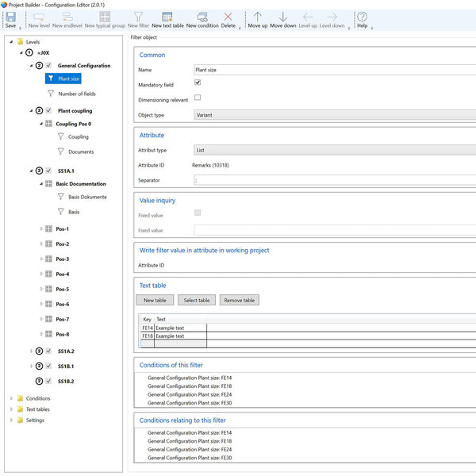Open the Object type dropdown
Viewport: 476px width, 476px height.
click(333, 115)
